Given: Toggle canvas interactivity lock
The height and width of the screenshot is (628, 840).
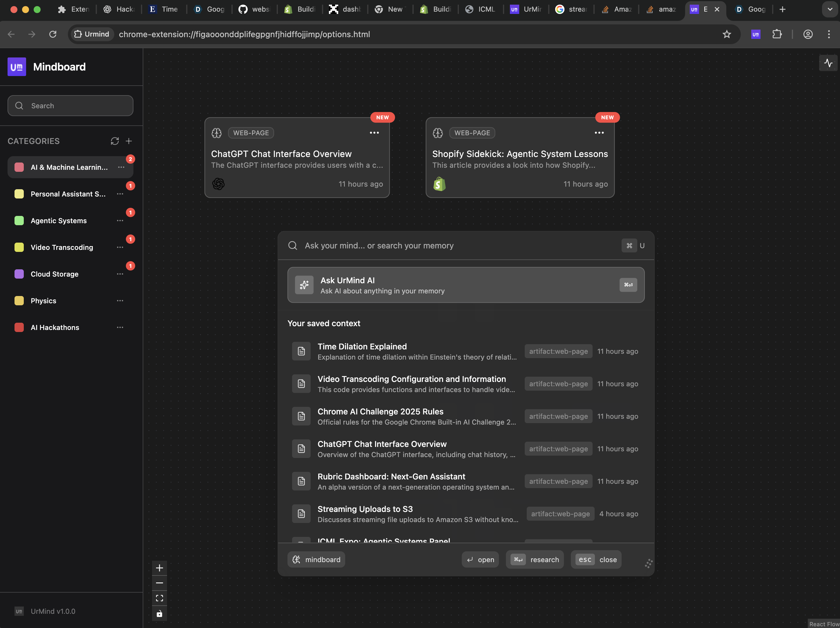Looking at the screenshot, I should point(160,613).
